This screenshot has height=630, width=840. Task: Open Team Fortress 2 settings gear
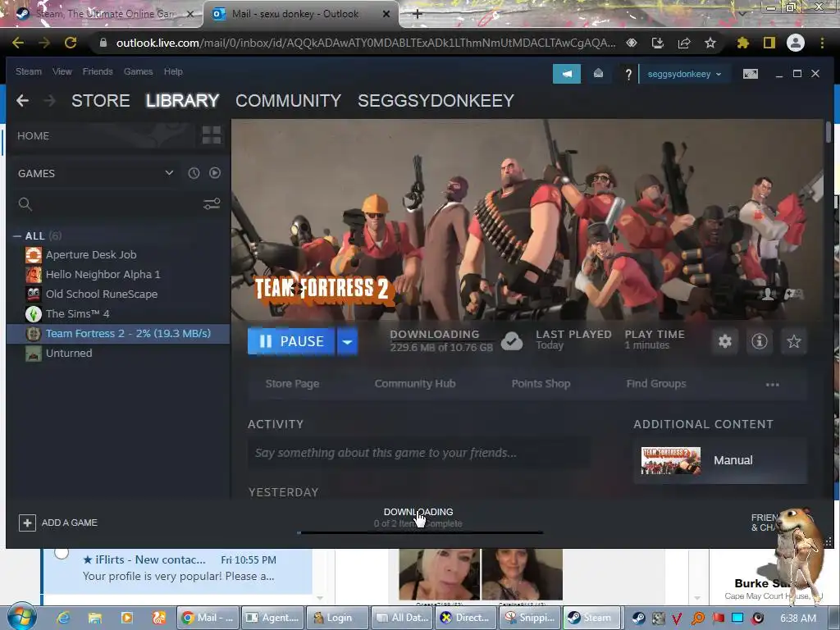[725, 341]
